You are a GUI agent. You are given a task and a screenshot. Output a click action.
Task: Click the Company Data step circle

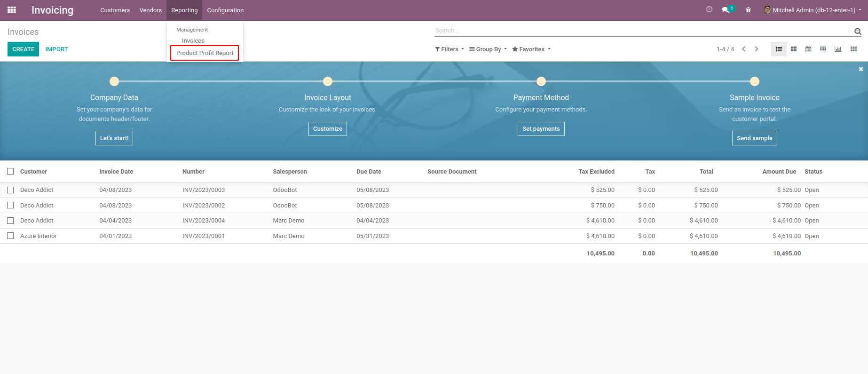click(114, 81)
